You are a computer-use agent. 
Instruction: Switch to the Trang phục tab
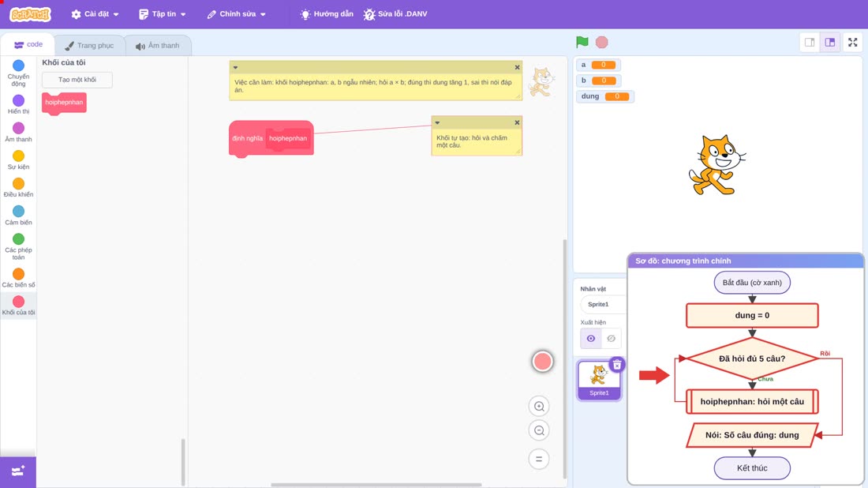89,46
